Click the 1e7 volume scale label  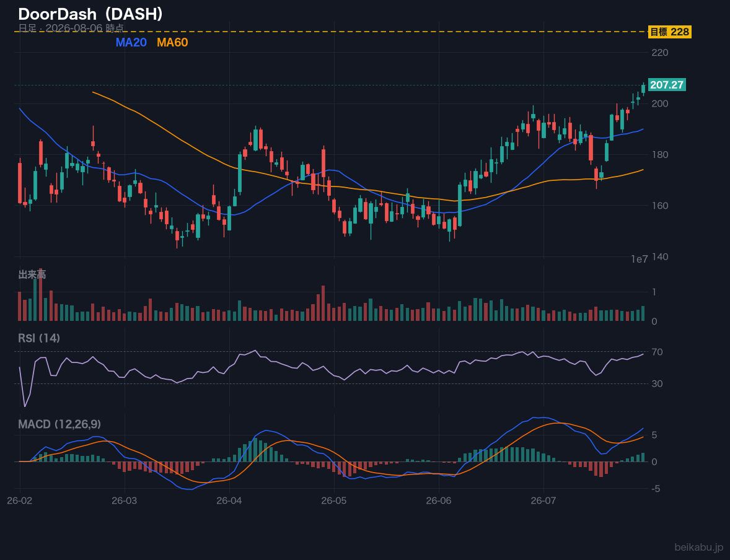(x=640, y=260)
